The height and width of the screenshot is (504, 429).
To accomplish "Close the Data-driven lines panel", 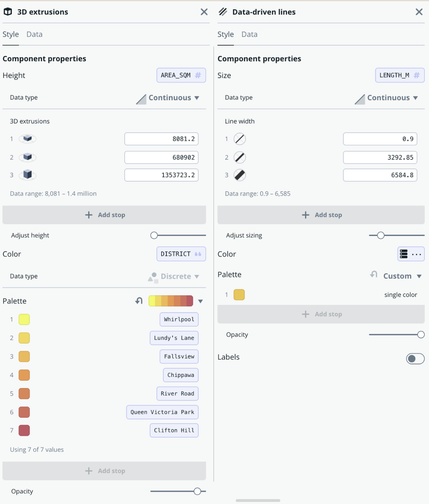I will 419,12.
